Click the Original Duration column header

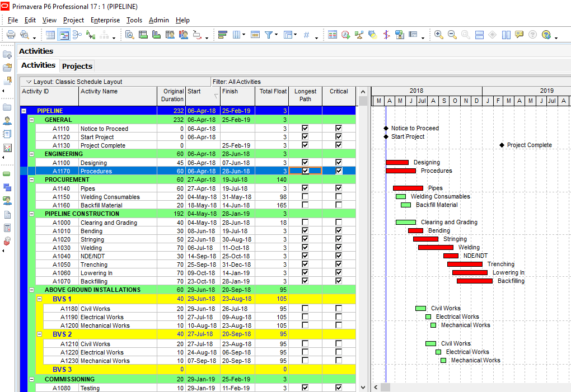coord(171,96)
